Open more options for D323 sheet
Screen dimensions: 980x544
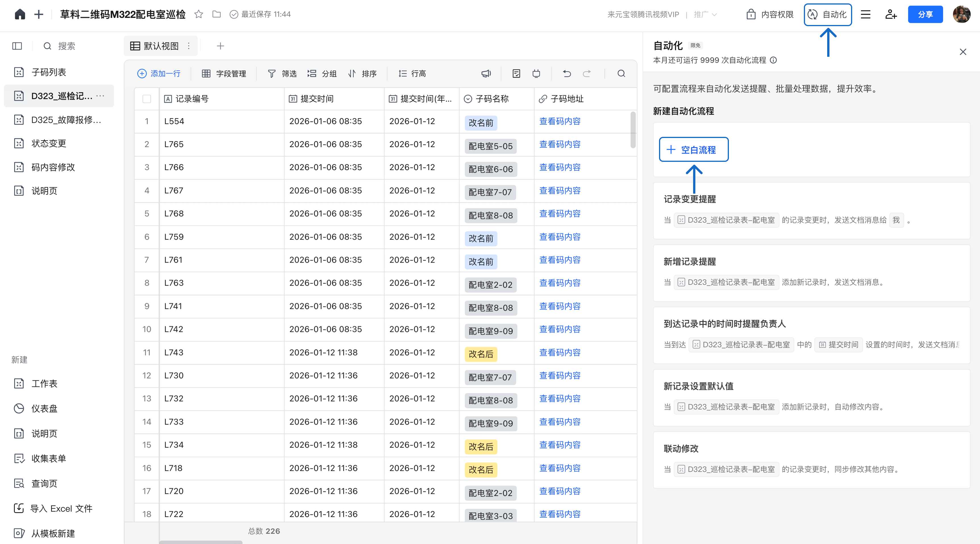coord(101,96)
